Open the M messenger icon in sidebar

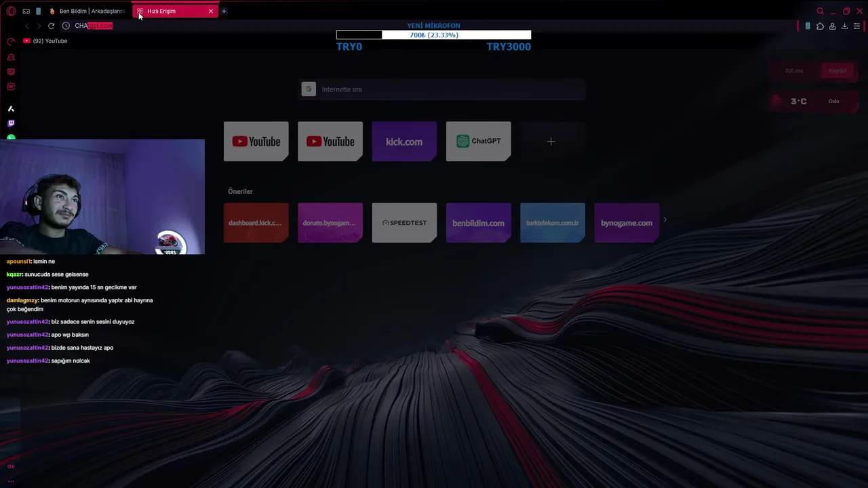(11, 87)
